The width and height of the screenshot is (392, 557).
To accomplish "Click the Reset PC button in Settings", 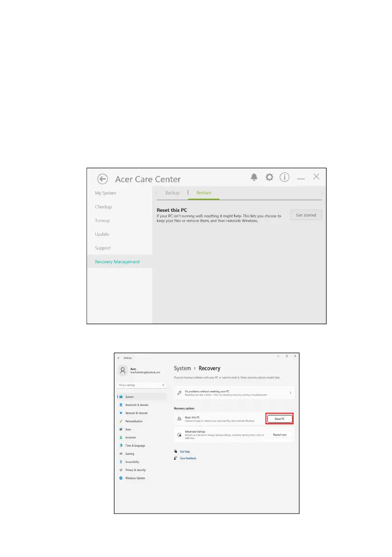I will (x=279, y=419).
